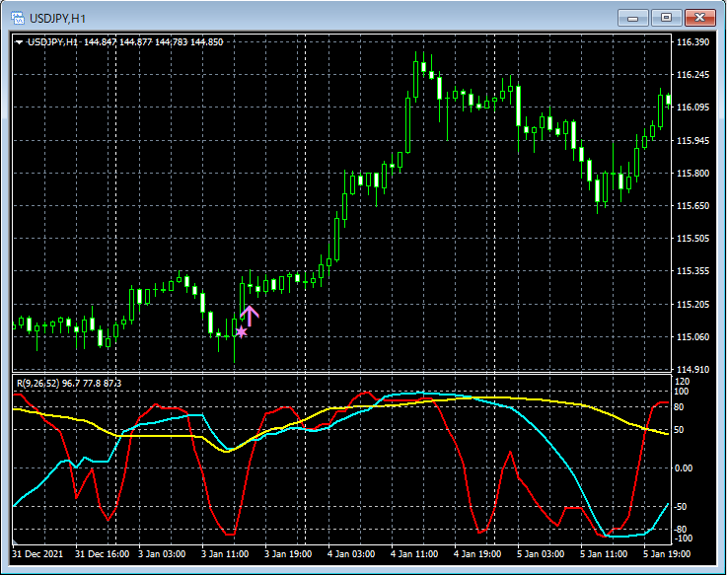This screenshot has height=575, width=728.
Task: Click the chart window icon in title bar
Action: point(17,17)
